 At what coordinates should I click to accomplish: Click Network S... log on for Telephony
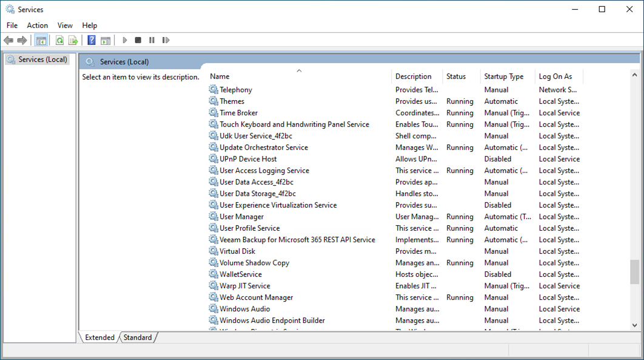click(x=558, y=90)
